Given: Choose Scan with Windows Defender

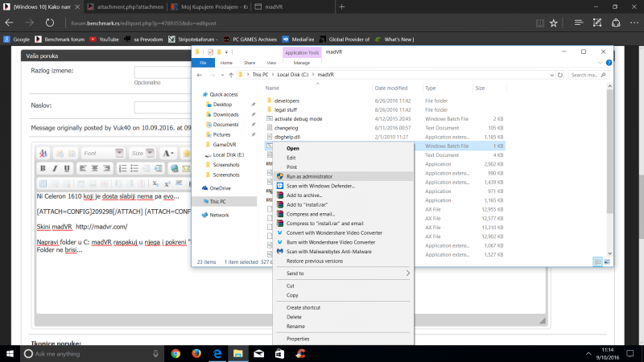Looking at the screenshot, I should click(x=343, y=186).
